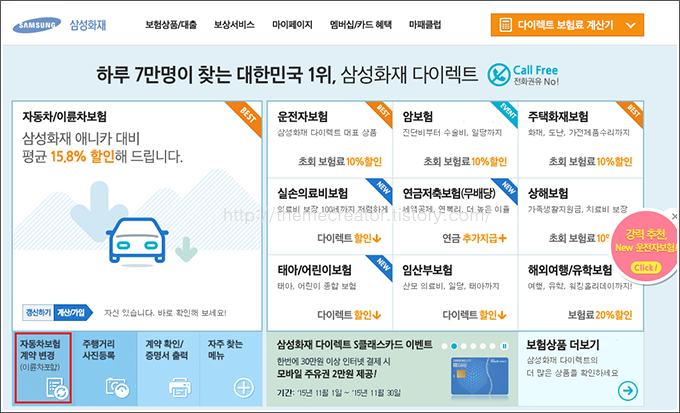Viewport: 680px width, 413px height.
Task: Click BEST ribbon on 운전자보험 card
Action: tap(382, 111)
